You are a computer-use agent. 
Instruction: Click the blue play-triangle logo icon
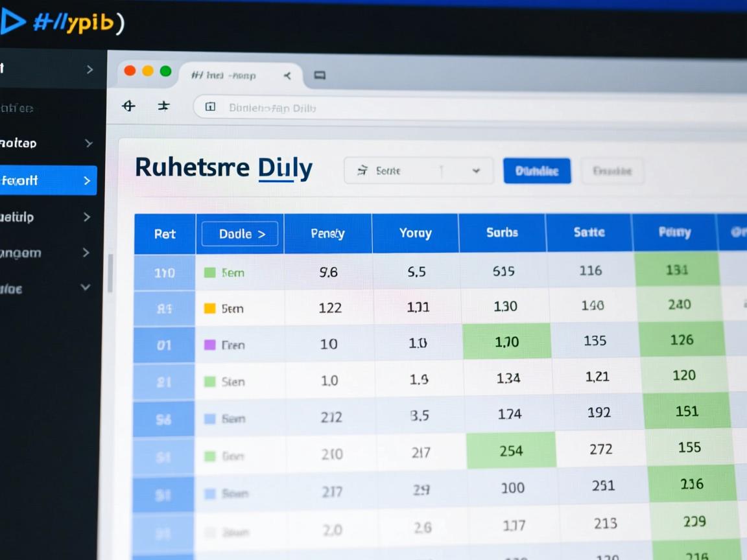coord(13,23)
